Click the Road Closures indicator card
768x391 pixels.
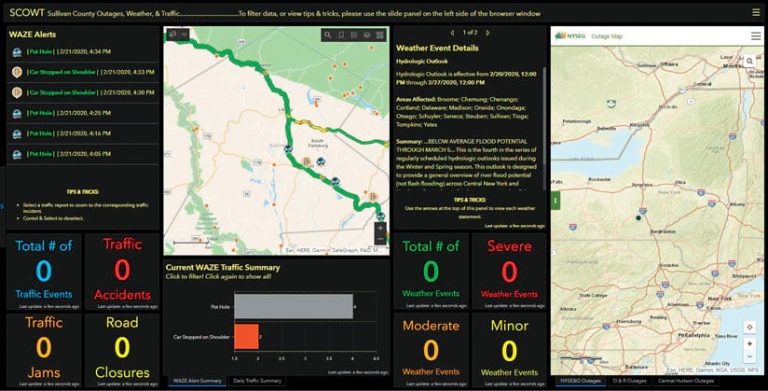tap(122, 350)
